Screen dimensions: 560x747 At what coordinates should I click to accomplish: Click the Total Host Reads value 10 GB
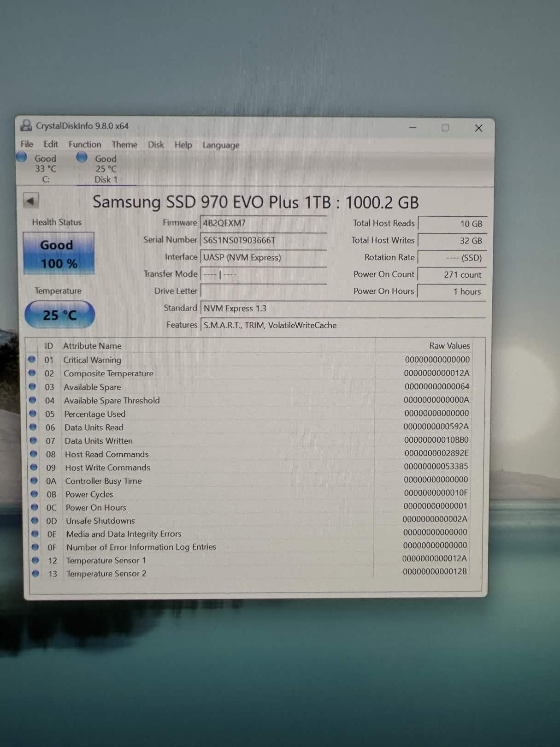click(452, 224)
